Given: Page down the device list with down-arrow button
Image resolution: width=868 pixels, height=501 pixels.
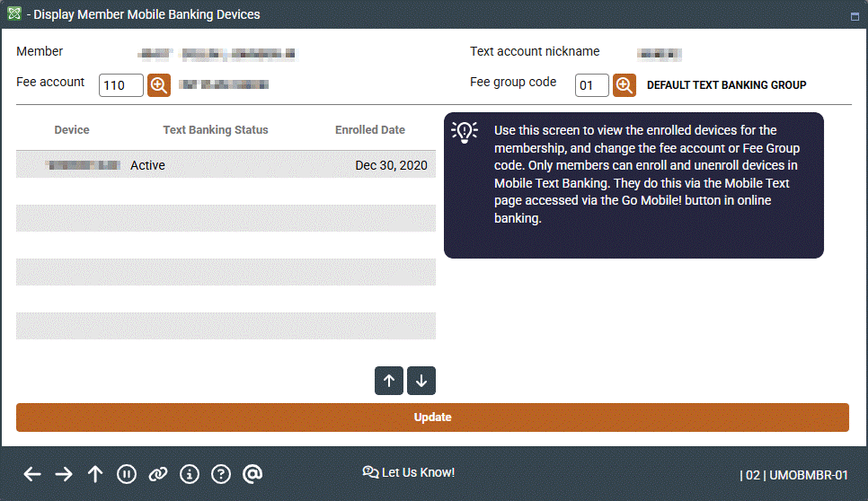Looking at the screenshot, I should [x=421, y=381].
